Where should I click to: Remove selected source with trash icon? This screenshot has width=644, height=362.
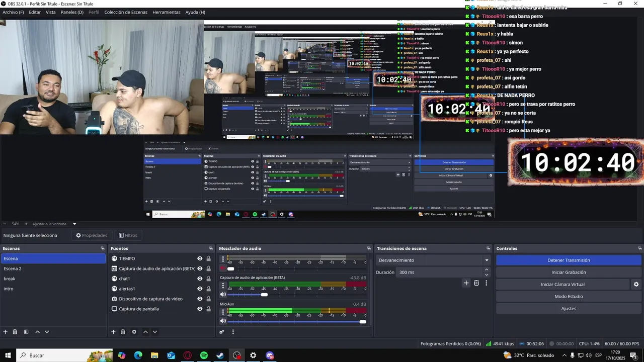[x=123, y=332]
